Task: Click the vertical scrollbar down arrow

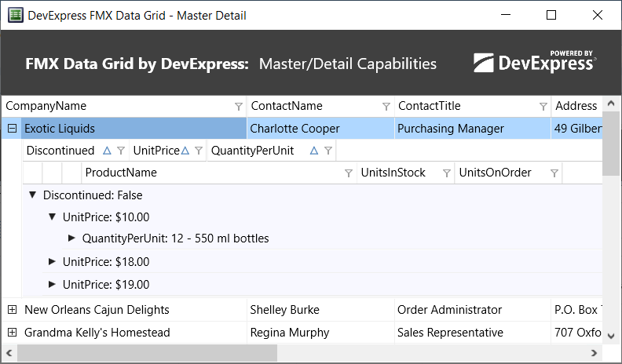Action: point(611,336)
